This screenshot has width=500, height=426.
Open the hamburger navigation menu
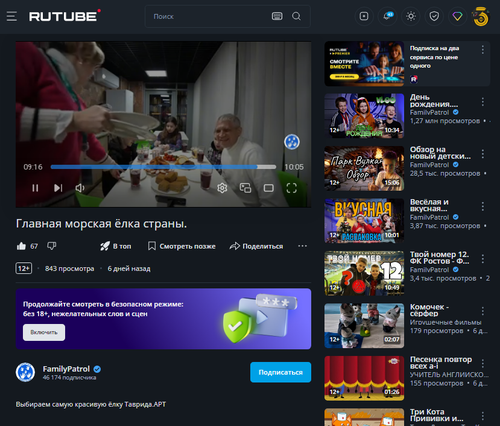(12, 16)
